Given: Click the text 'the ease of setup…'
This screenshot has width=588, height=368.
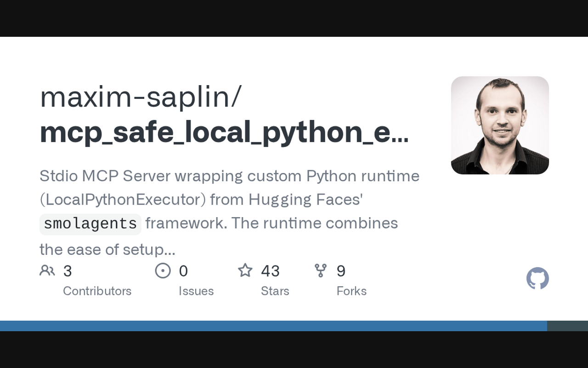Looking at the screenshot, I should [x=107, y=250].
